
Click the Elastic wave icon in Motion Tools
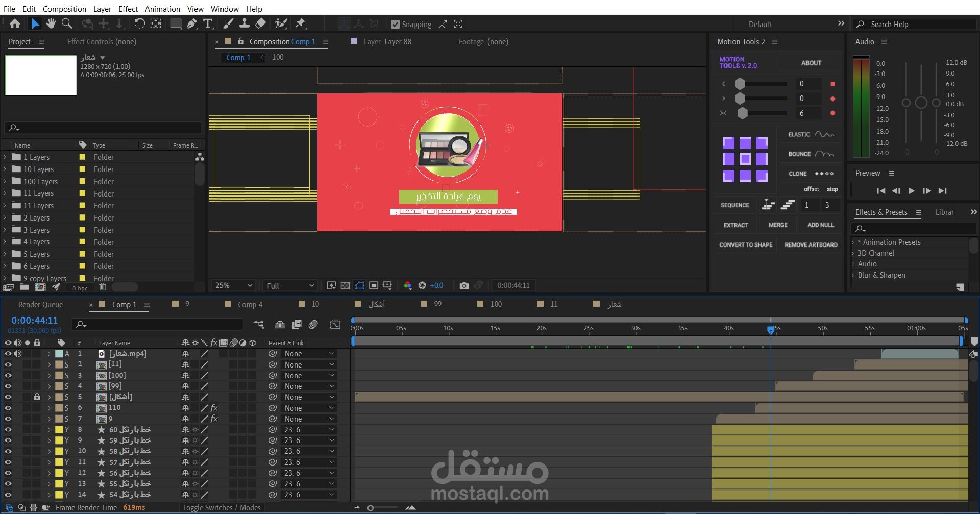(x=824, y=134)
